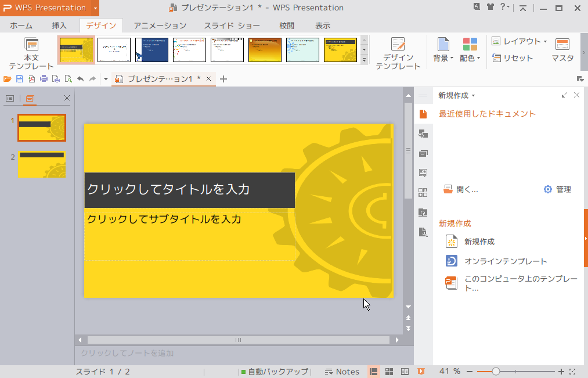The width and height of the screenshot is (588, 378).
Task: Undo the last action
Action: 81,78
